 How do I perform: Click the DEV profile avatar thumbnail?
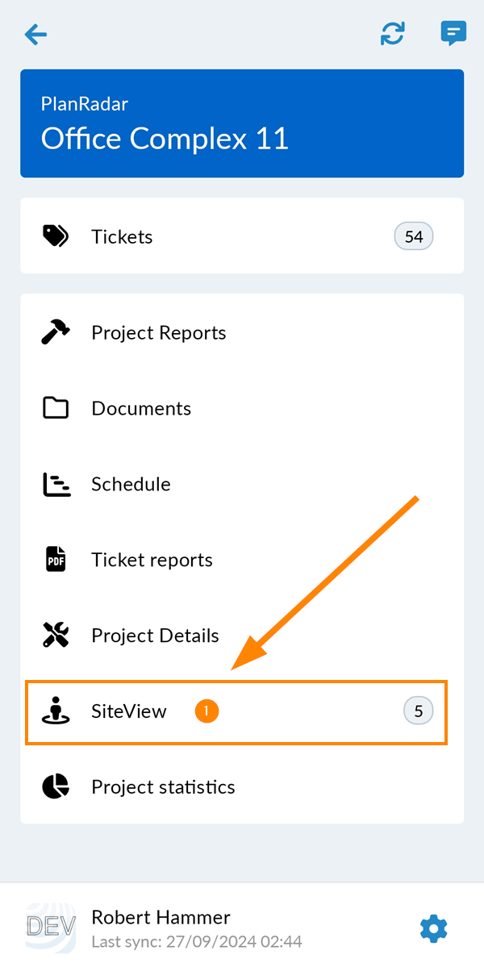click(51, 929)
